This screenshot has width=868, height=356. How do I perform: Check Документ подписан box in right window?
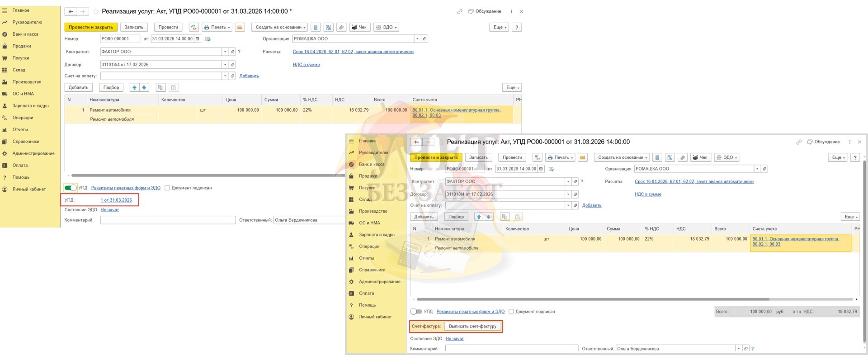click(511, 312)
